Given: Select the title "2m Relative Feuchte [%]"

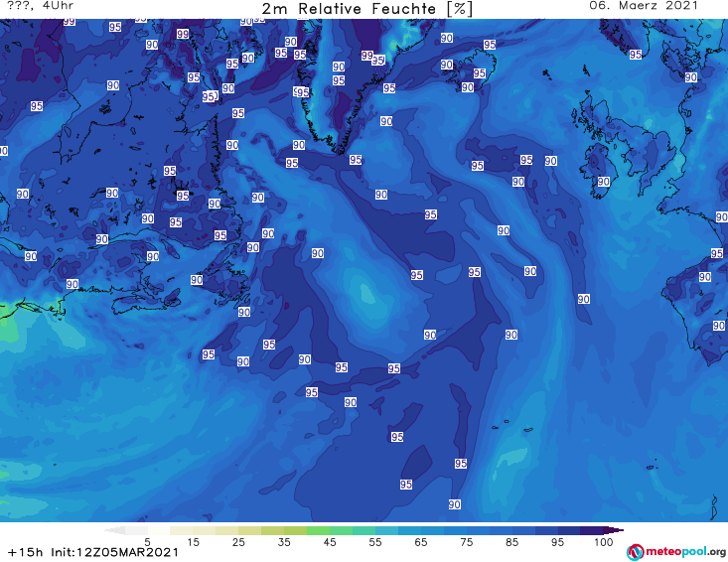Looking at the screenshot, I should coord(367,9).
